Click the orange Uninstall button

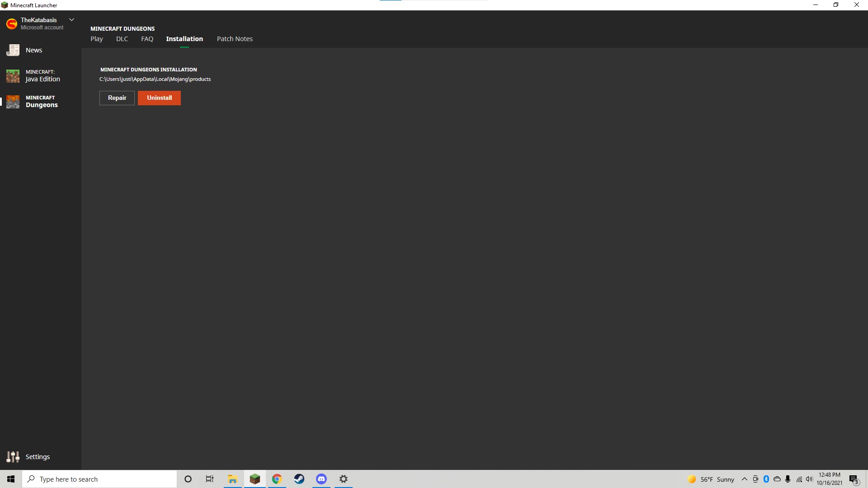coord(159,98)
